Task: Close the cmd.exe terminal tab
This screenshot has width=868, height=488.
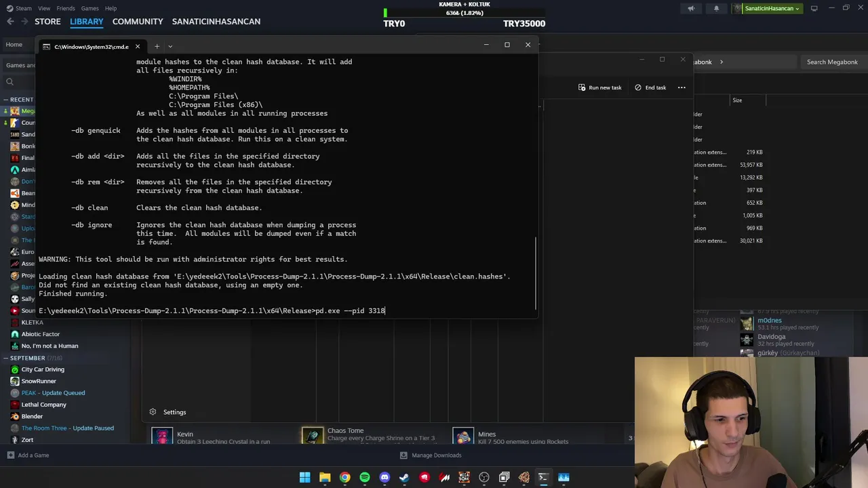Action: point(138,46)
